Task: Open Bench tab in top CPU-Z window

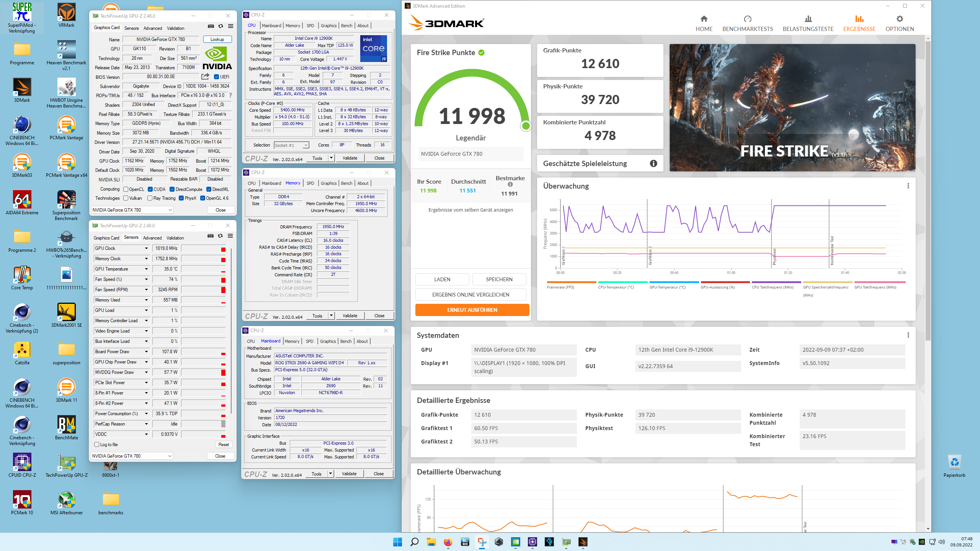Action: click(346, 26)
